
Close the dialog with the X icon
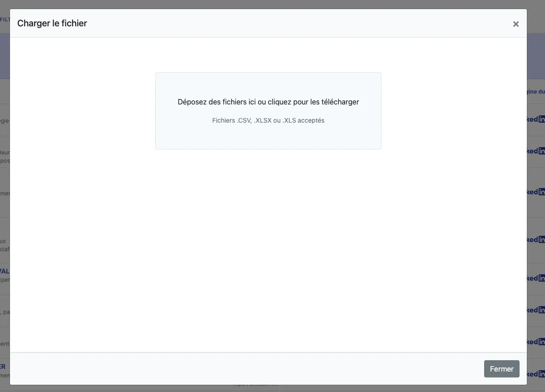(515, 24)
